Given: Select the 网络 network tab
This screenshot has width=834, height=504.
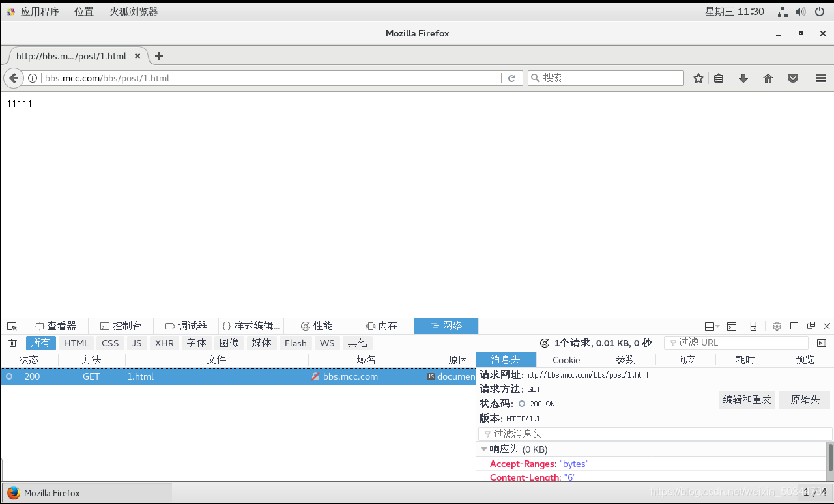Looking at the screenshot, I should tap(446, 326).
